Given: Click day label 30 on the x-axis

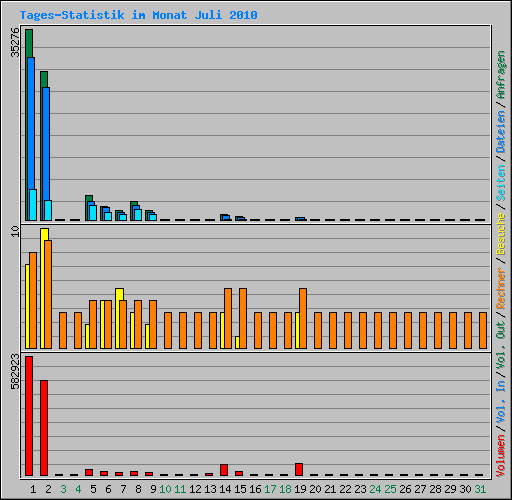Looking at the screenshot, I should point(465,489).
